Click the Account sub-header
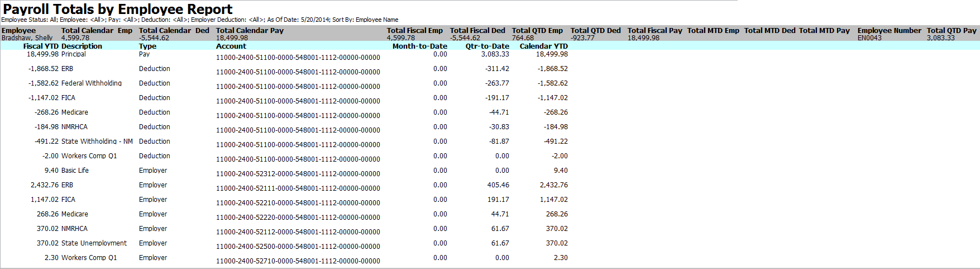 click(231, 46)
